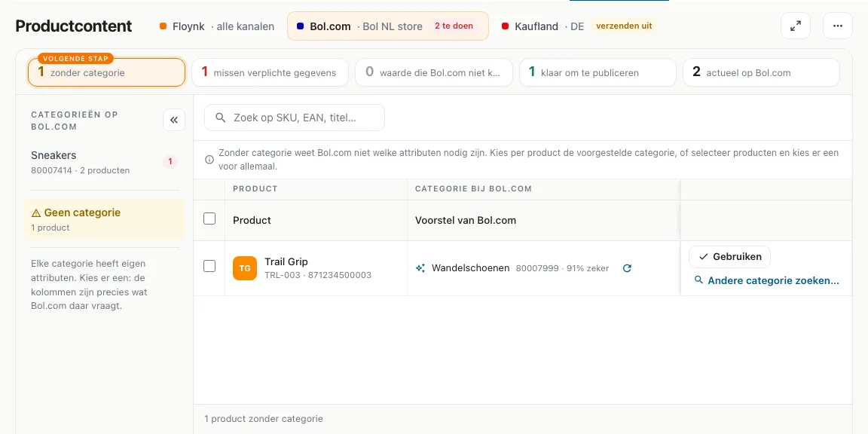Click the '80007999 · 91% zeker' text

coord(562,268)
